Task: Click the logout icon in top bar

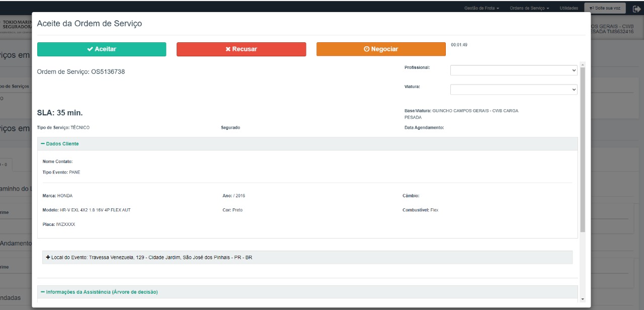Action: pos(636,9)
